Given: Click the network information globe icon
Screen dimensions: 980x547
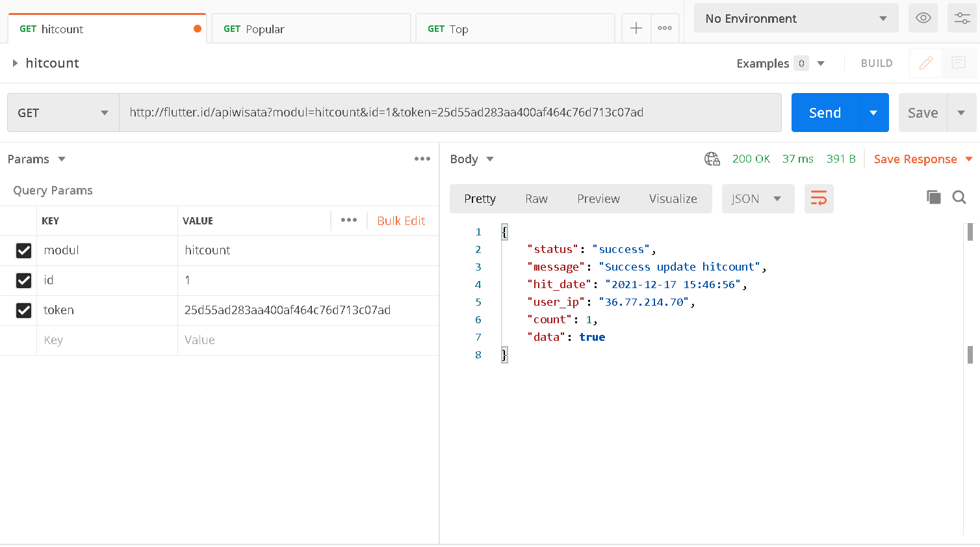Looking at the screenshot, I should (x=712, y=159).
